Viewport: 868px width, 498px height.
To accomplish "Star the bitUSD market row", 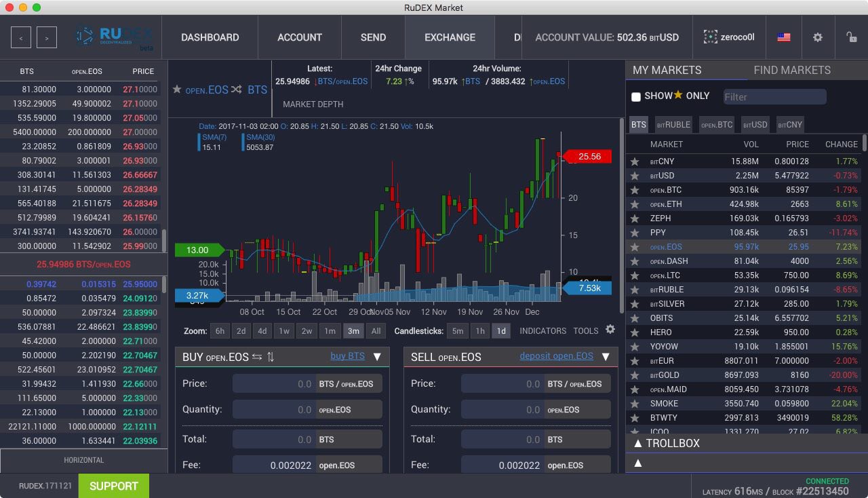I will 635,176.
